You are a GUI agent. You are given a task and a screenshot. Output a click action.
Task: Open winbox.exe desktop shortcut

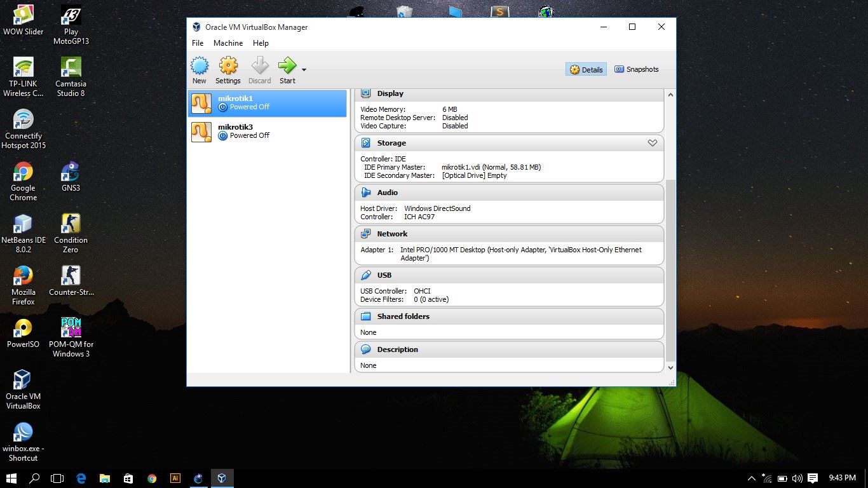click(24, 442)
